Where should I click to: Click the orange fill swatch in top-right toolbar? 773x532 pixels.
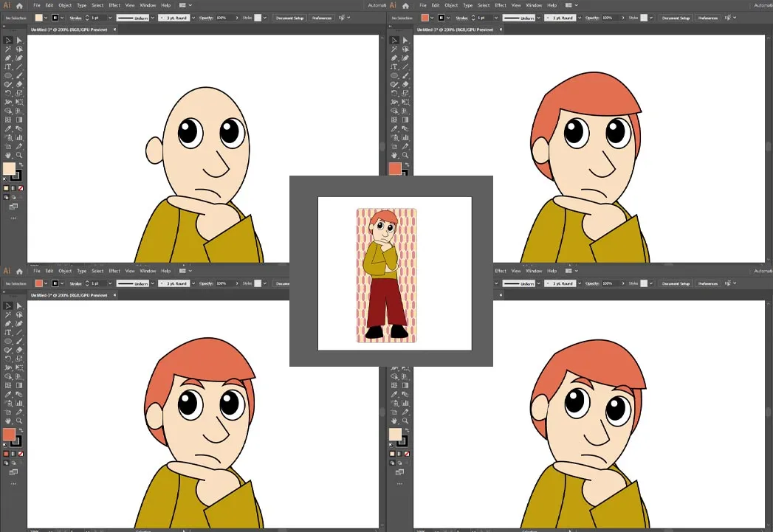[395, 169]
